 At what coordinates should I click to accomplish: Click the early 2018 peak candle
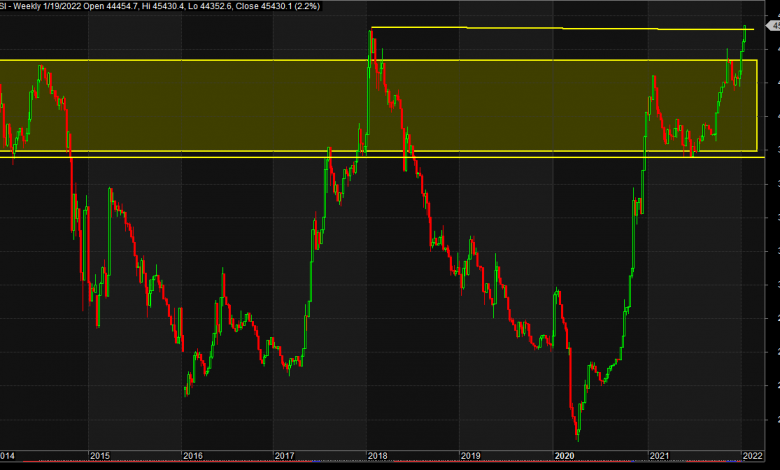(x=370, y=40)
